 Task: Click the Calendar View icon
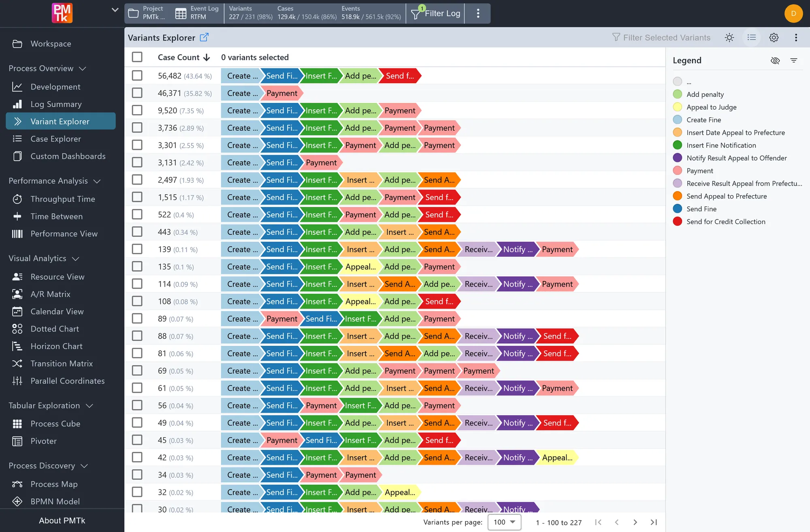point(17,312)
